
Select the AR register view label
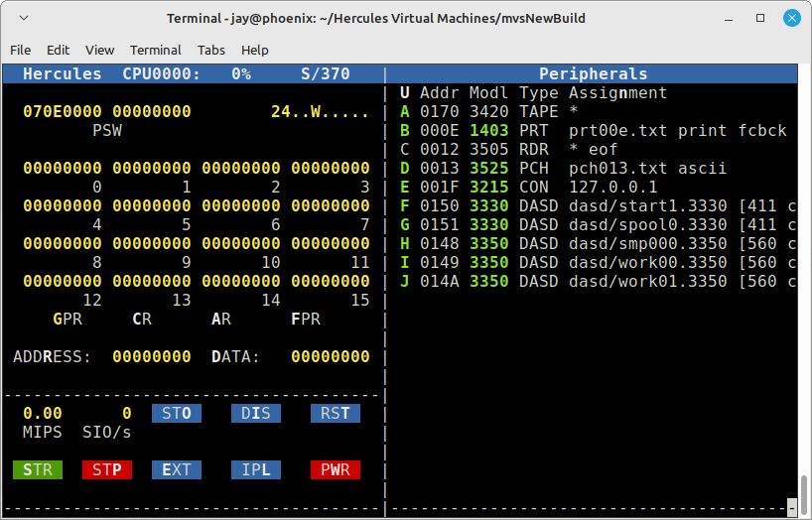221,319
